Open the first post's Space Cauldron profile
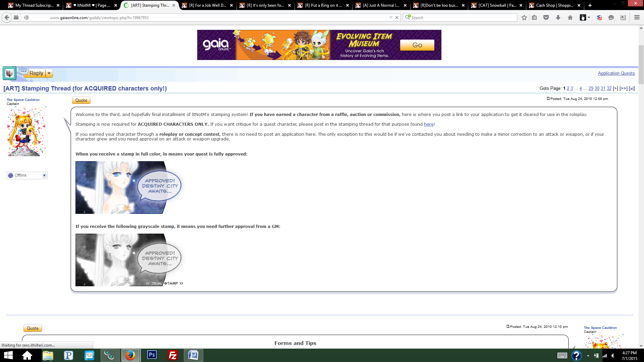644x362 pixels. tap(23, 100)
